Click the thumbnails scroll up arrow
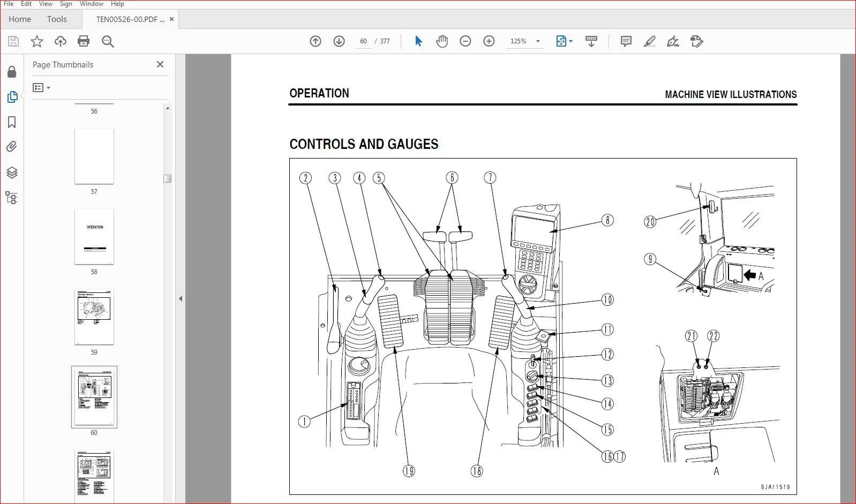The height and width of the screenshot is (504, 856). (167, 108)
